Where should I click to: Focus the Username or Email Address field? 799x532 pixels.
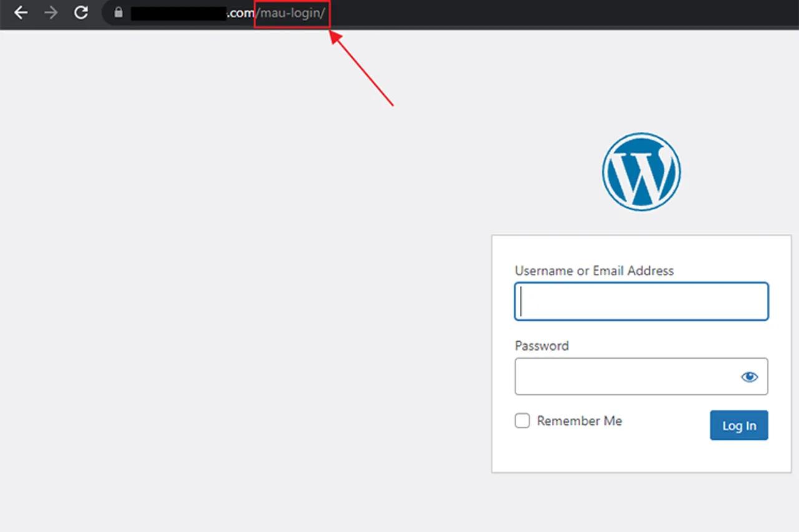coord(641,302)
